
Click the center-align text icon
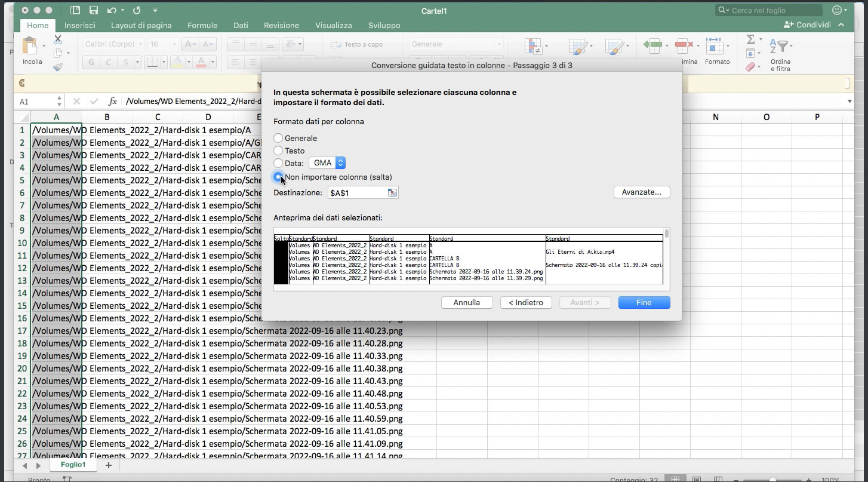253,62
